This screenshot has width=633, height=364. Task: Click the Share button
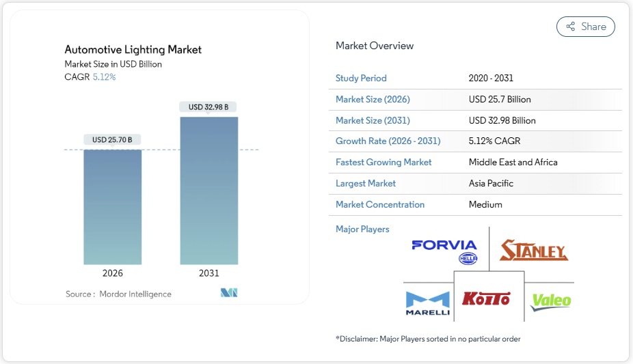pos(586,27)
